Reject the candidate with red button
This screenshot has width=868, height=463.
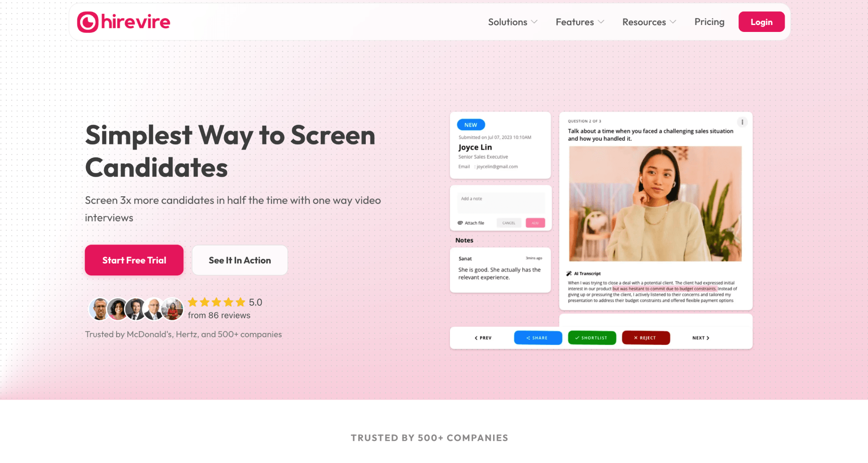coord(646,338)
